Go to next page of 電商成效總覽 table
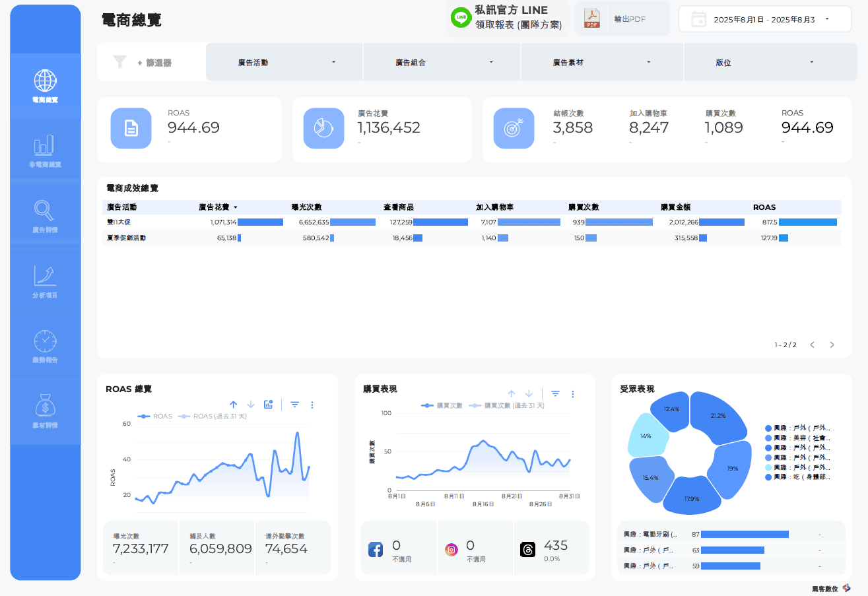The width and height of the screenshot is (868, 596). tap(832, 344)
